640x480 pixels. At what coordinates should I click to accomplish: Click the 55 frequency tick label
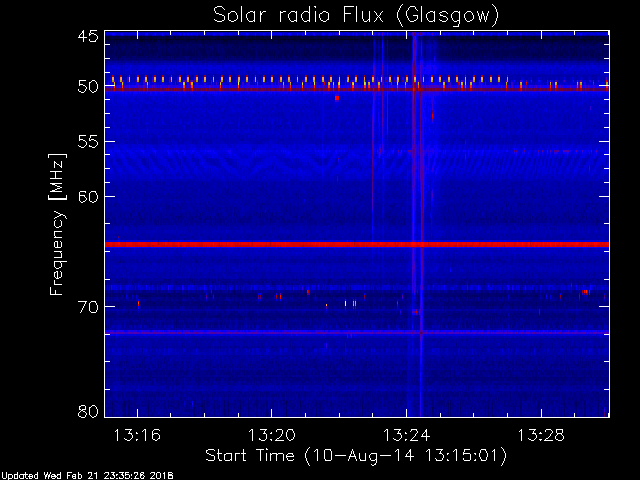[x=88, y=142]
